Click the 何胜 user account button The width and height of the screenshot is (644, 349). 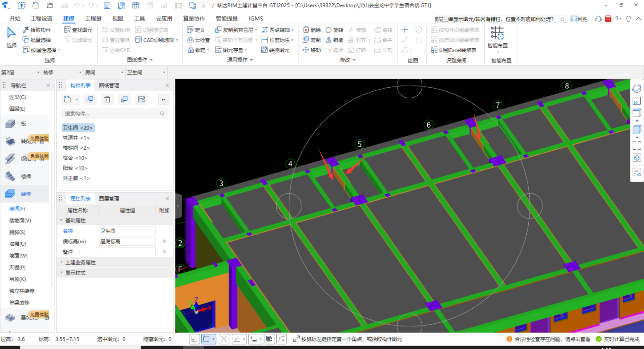(579, 19)
